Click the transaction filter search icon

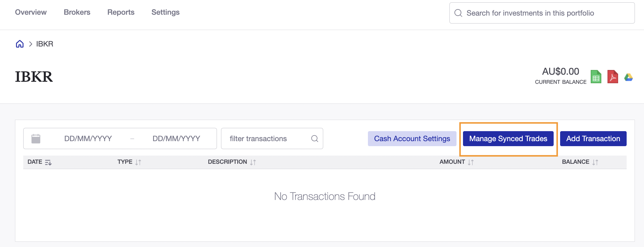(x=314, y=138)
